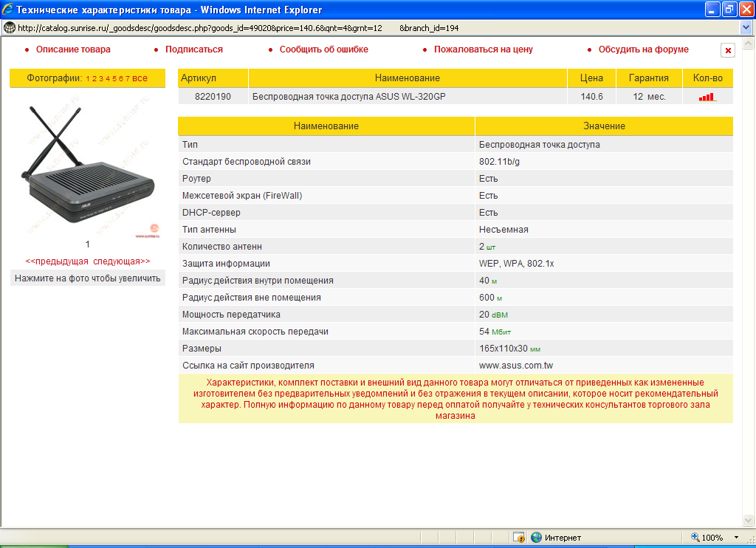Go to next photo via следующая
Screen dimensions: 756x548
pyautogui.click(x=122, y=261)
